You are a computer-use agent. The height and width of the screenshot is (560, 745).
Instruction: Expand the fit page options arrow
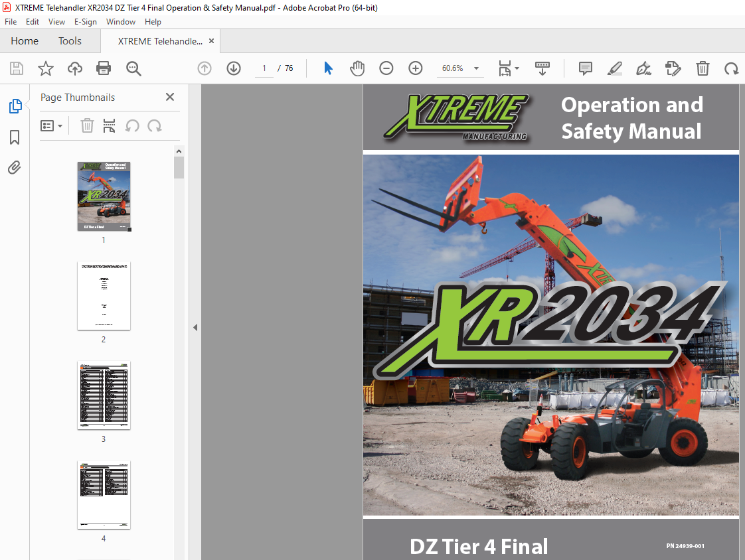[517, 68]
